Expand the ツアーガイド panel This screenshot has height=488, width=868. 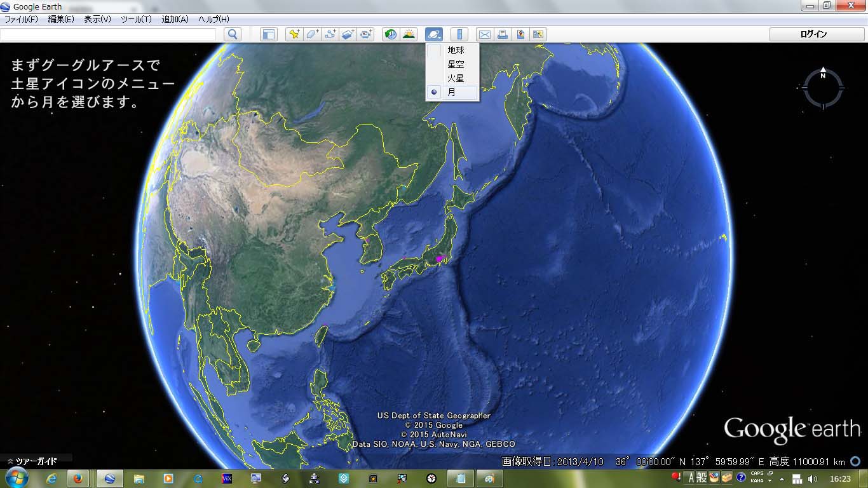coord(32,461)
